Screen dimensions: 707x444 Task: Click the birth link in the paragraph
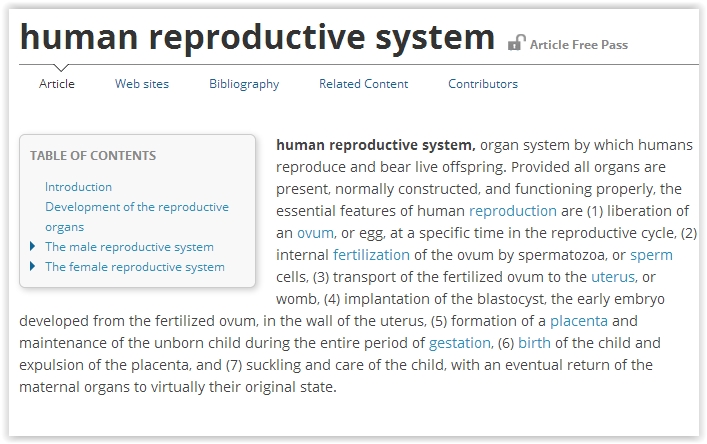tap(534, 342)
